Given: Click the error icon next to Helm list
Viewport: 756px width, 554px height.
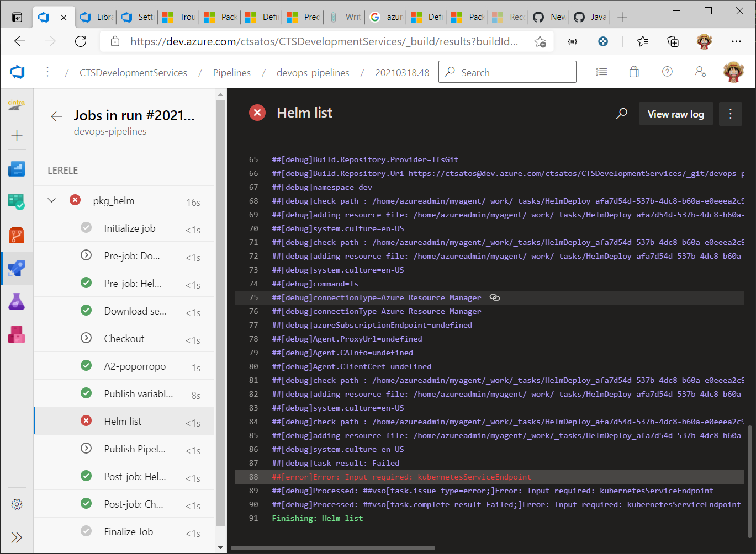Looking at the screenshot, I should click(x=257, y=113).
